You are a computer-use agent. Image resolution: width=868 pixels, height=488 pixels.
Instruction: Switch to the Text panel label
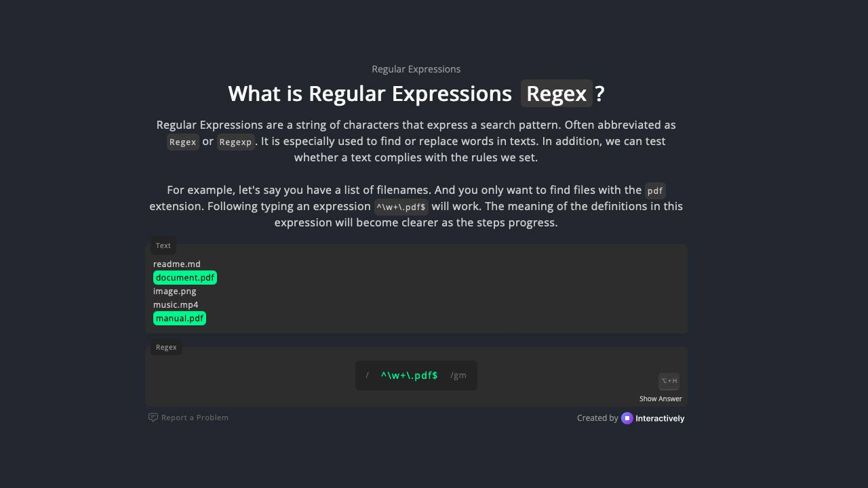pos(163,245)
